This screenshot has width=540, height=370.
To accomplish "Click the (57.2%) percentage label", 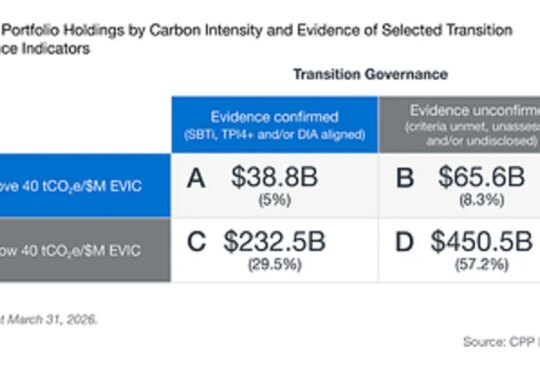I will (x=482, y=265).
